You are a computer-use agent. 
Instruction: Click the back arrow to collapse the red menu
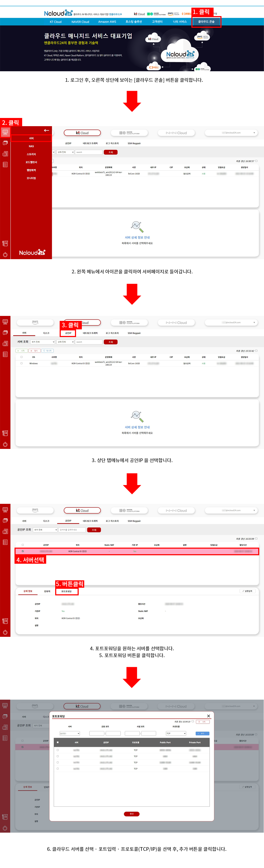tap(46, 130)
